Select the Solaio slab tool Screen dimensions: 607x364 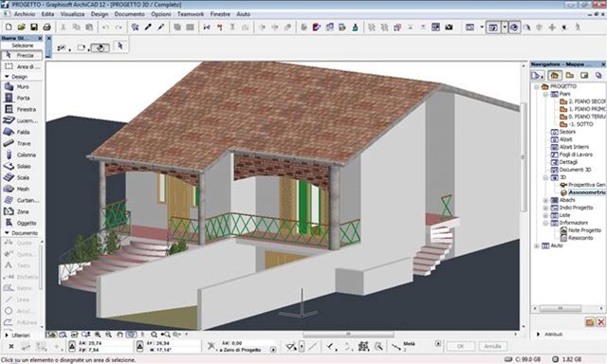22,166
